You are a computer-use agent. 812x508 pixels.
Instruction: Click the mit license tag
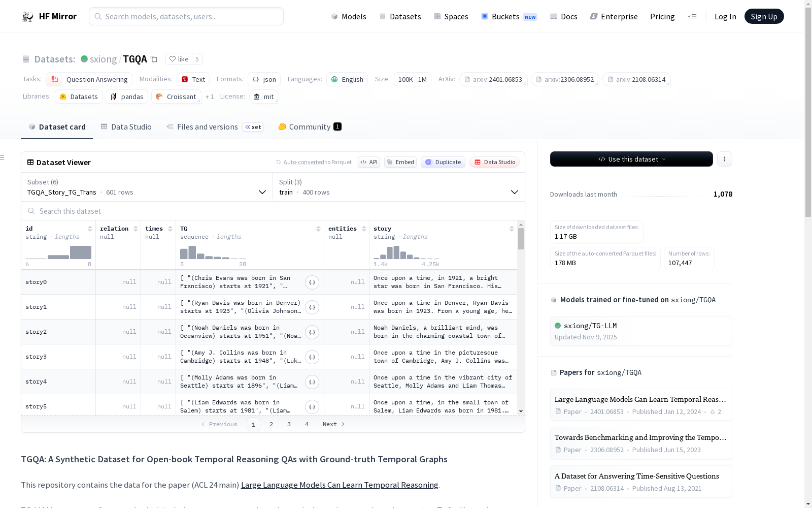pyautogui.click(x=264, y=97)
